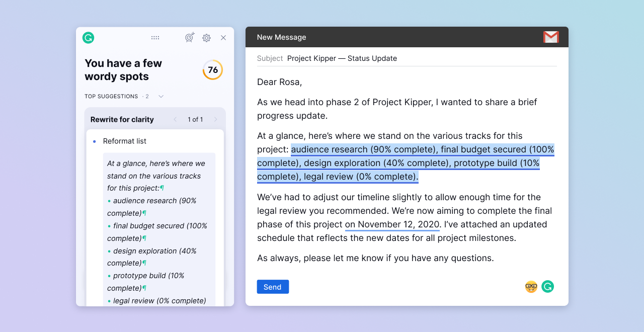Click the Subject field of the email

tap(407, 58)
